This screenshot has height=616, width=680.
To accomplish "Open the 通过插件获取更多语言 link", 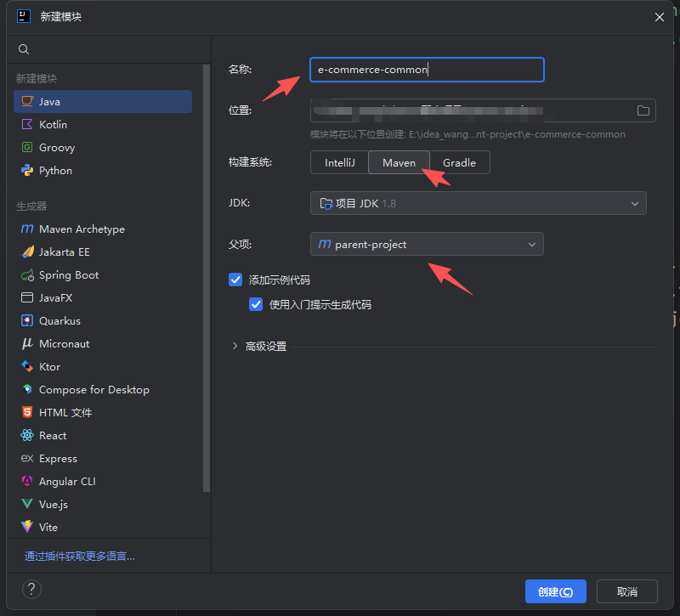I will coord(80,557).
